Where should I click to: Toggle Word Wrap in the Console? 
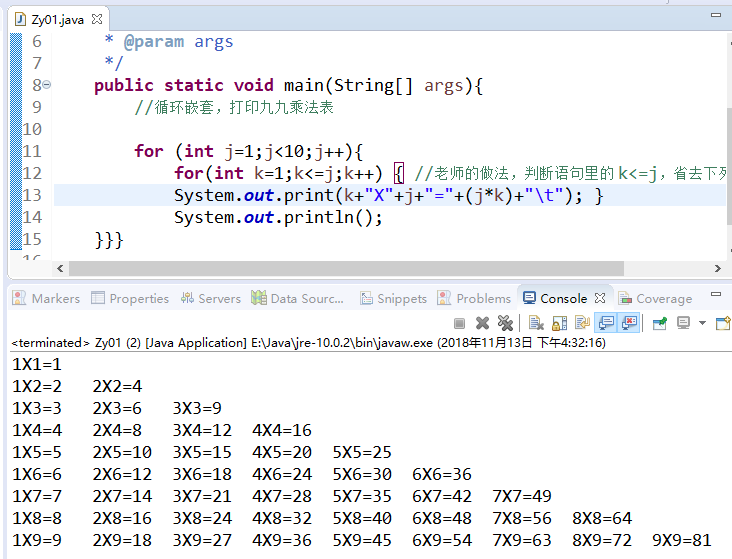(x=582, y=323)
